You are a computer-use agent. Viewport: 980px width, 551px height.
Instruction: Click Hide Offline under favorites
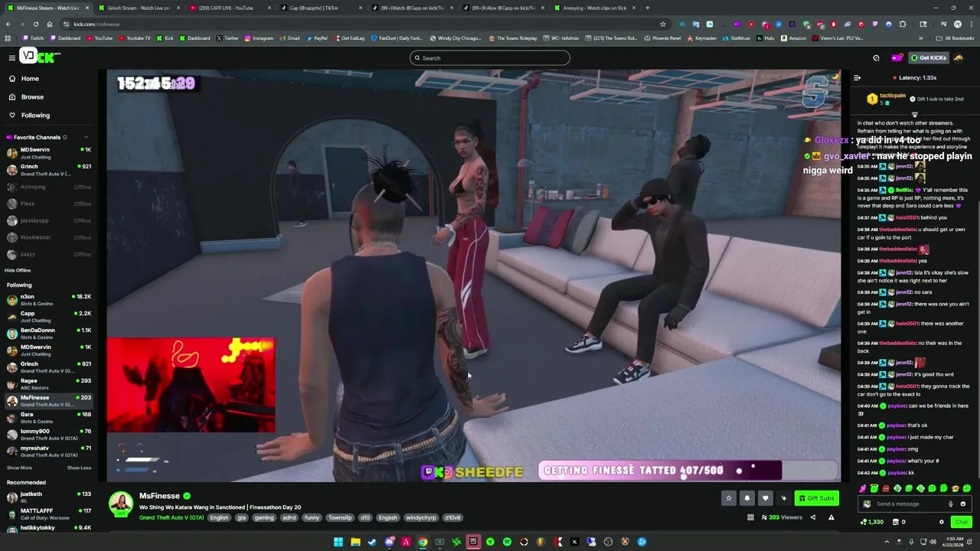click(18, 270)
